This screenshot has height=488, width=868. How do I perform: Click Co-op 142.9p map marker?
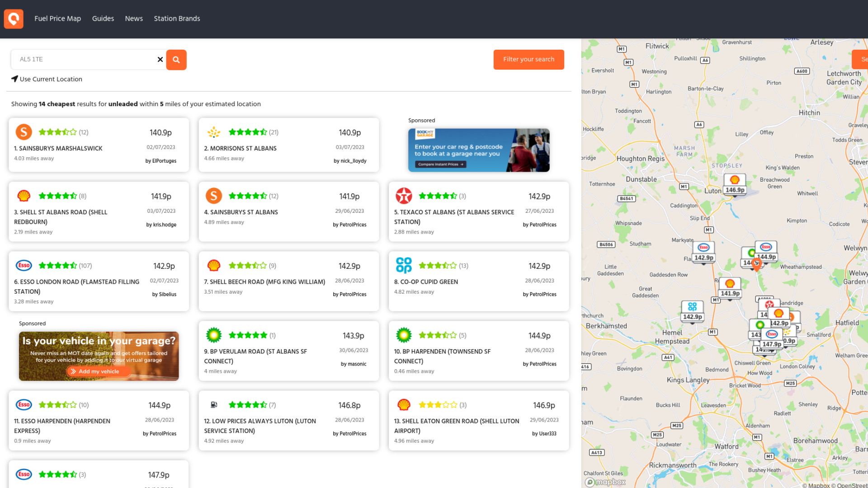(x=692, y=311)
